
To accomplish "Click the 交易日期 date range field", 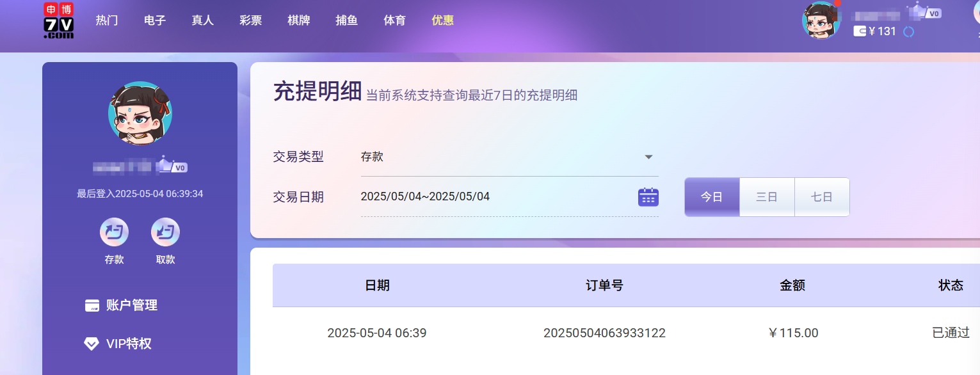I will (493, 197).
